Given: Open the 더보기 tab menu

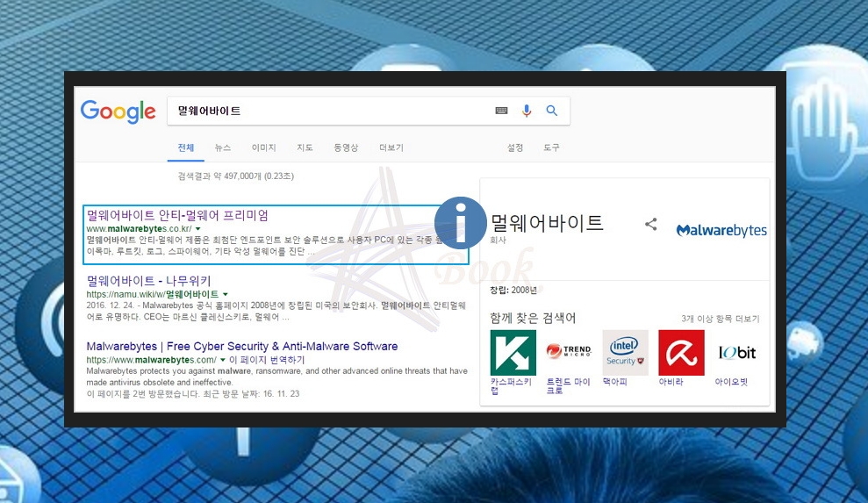Looking at the screenshot, I should [x=391, y=147].
